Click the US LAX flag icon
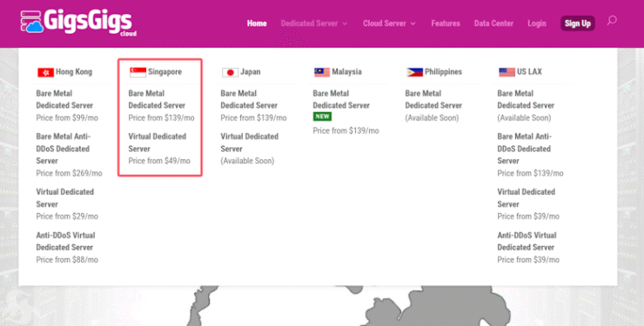Viewport: 644px width, 326px height. [506, 72]
